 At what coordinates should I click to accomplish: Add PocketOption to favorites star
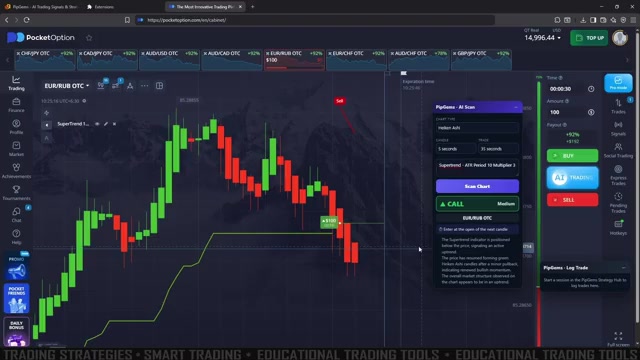coord(89,38)
